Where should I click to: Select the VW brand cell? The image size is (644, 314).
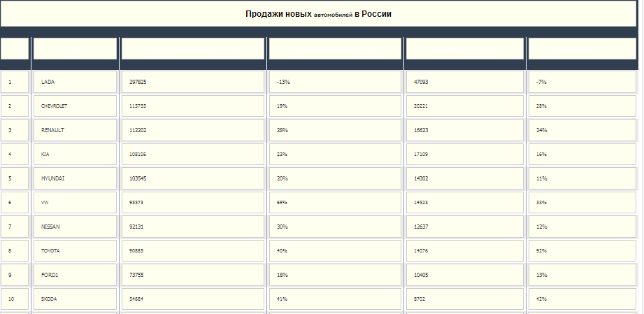coord(75,202)
